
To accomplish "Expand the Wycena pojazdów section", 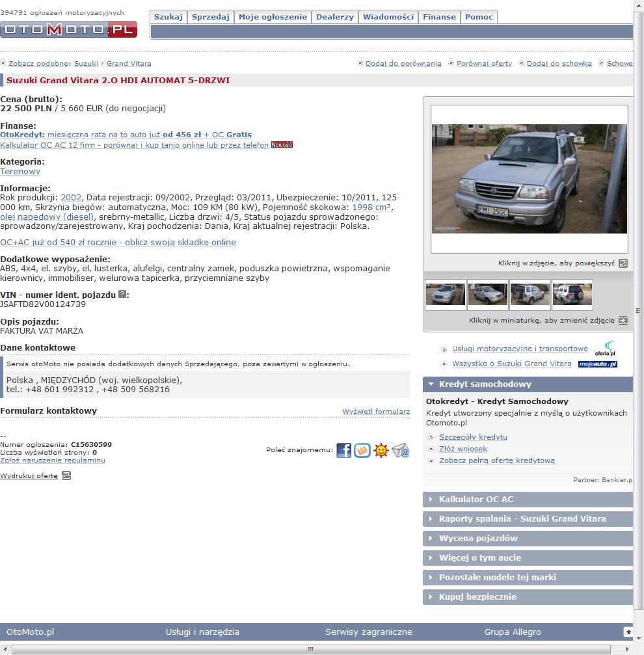I will click(528, 539).
